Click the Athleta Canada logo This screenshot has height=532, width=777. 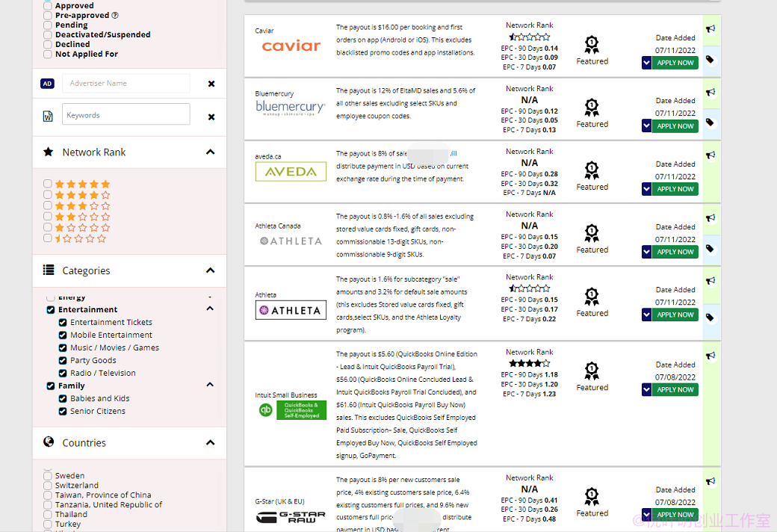point(291,241)
